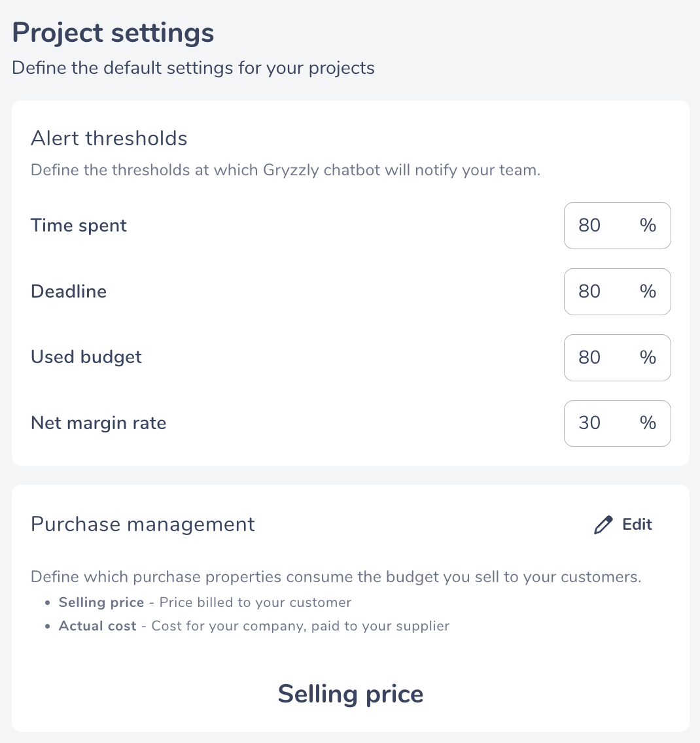Click the bold Selling price bullet term

(x=101, y=602)
